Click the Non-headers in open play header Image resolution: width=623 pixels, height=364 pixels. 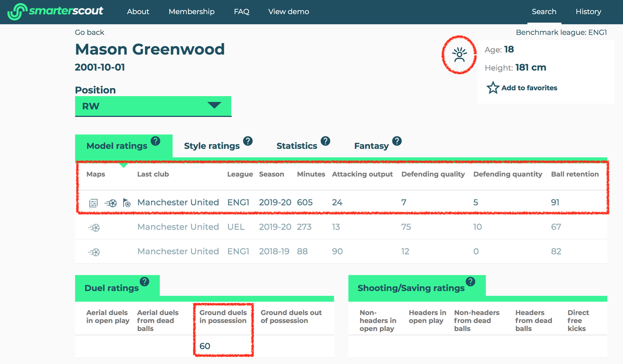pyautogui.click(x=378, y=320)
